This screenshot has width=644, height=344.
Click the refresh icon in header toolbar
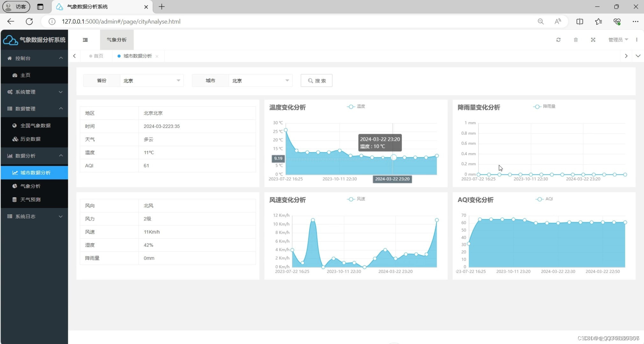click(558, 40)
